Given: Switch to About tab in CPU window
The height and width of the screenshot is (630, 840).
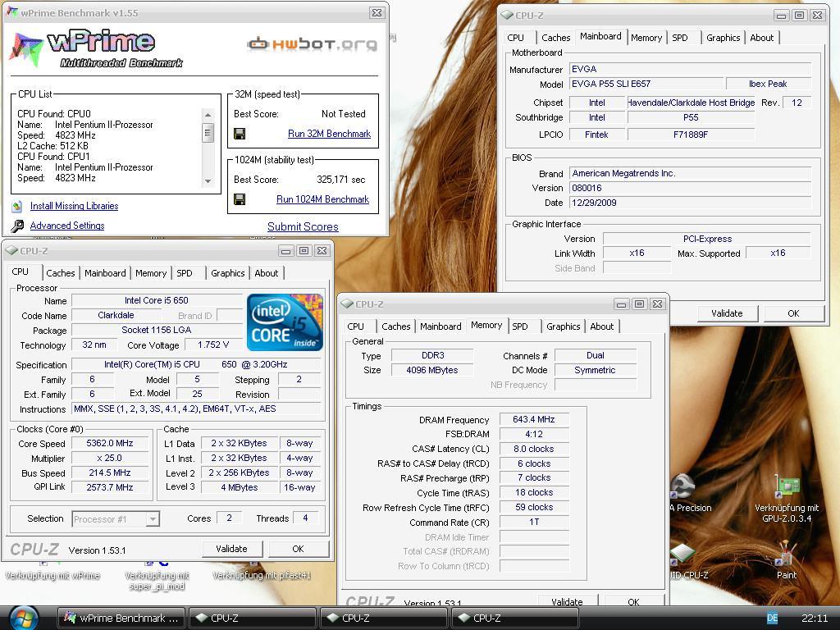Looking at the screenshot, I should point(267,273).
